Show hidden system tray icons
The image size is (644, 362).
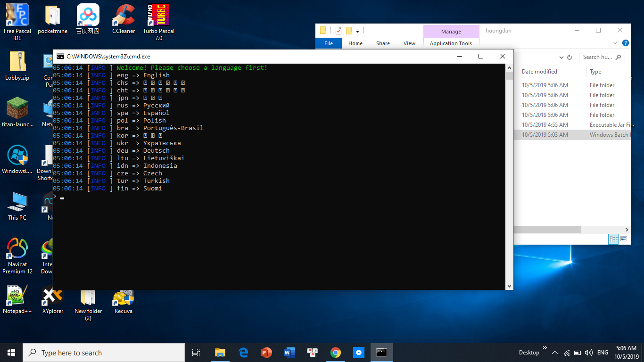[555, 353]
